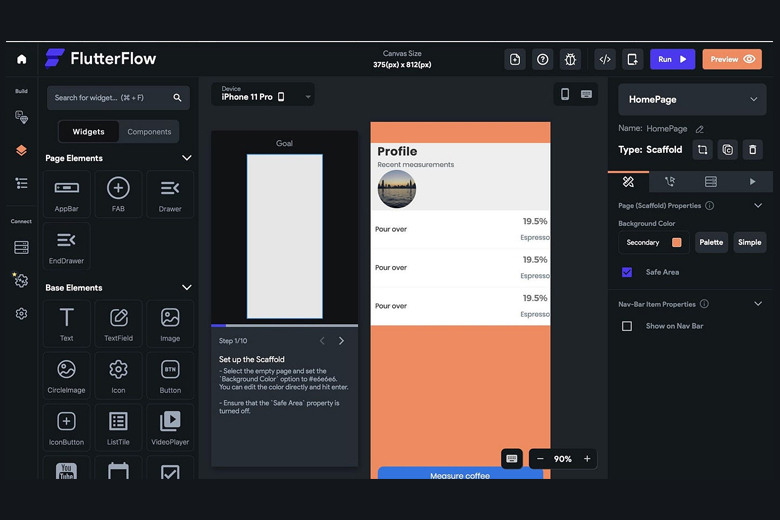Select the Button widget
This screenshot has height=520, width=780.
point(170,376)
